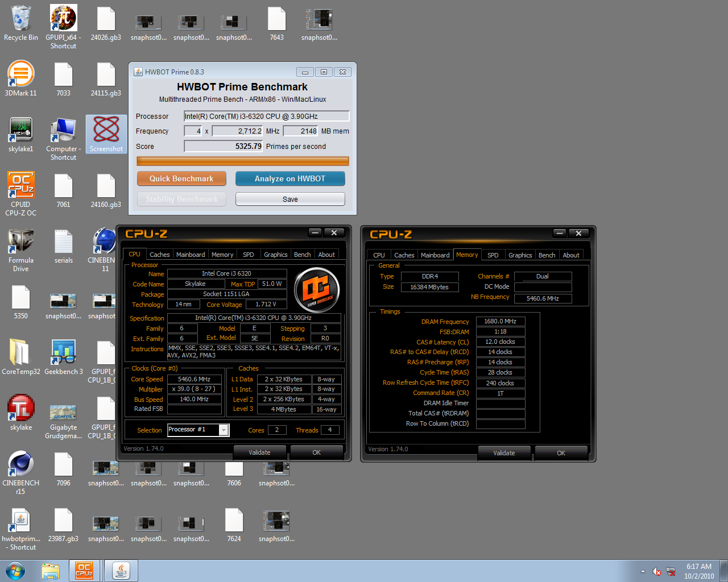Screen dimensions: 728x582
Task: Click the MB mem field showing 2148
Action: click(x=300, y=131)
